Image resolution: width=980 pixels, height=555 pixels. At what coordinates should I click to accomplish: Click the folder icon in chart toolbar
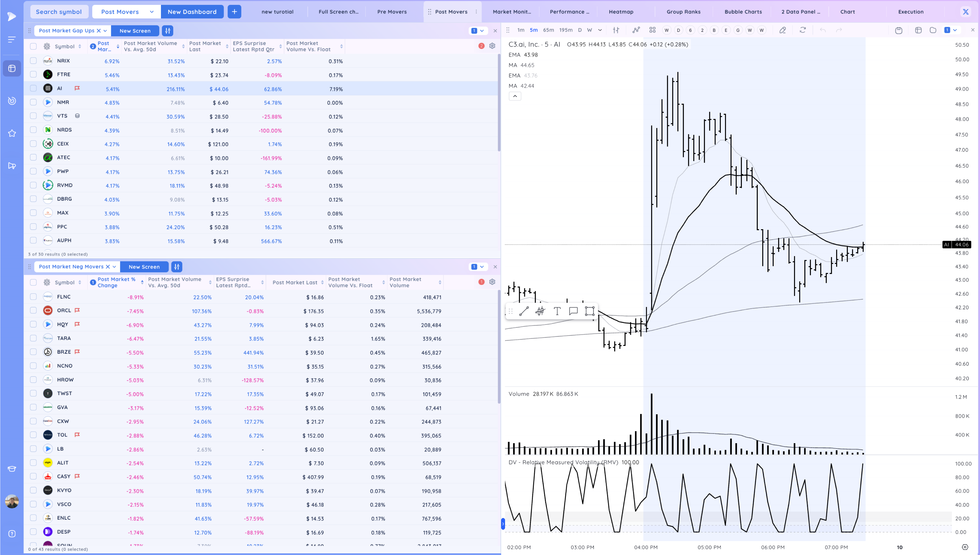point(933,30)
